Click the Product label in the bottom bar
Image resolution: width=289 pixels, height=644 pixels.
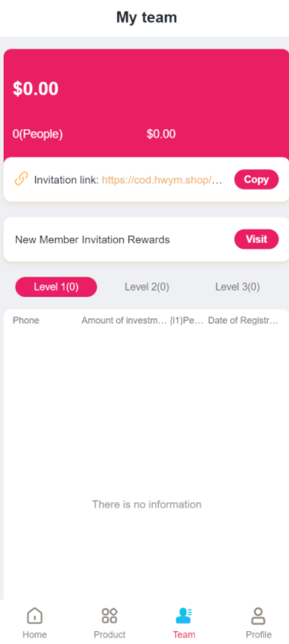pyautogui.click(x=109, y=635)
